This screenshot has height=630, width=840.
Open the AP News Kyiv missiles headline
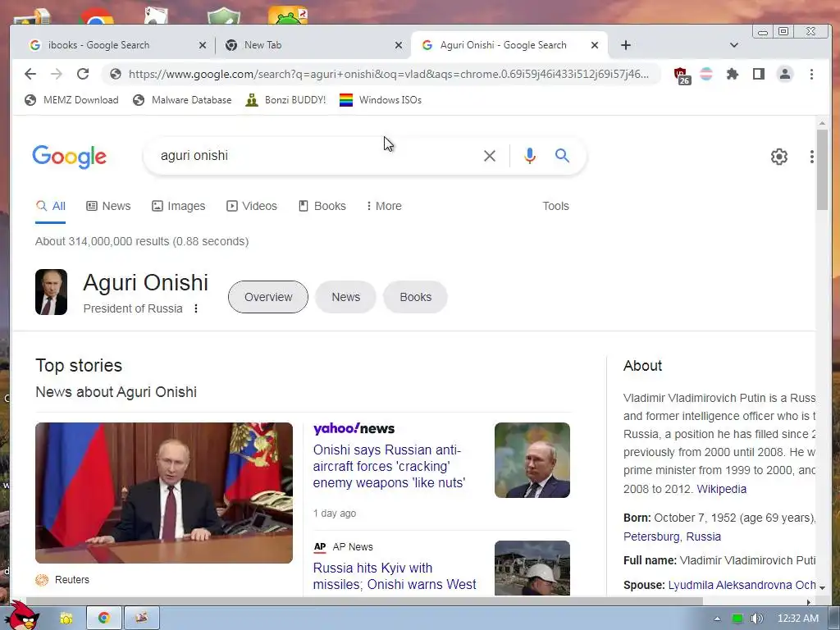[395, 576]
